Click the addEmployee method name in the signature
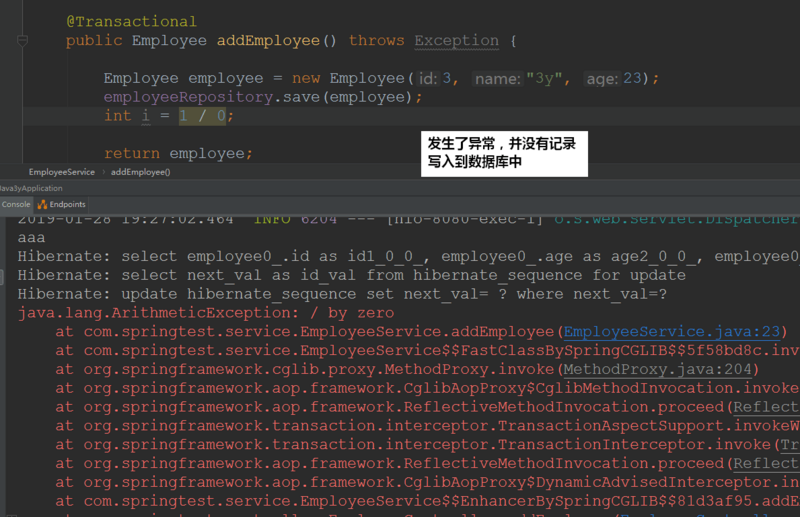This screenshot has height=517, width=800. coord(268,40)
